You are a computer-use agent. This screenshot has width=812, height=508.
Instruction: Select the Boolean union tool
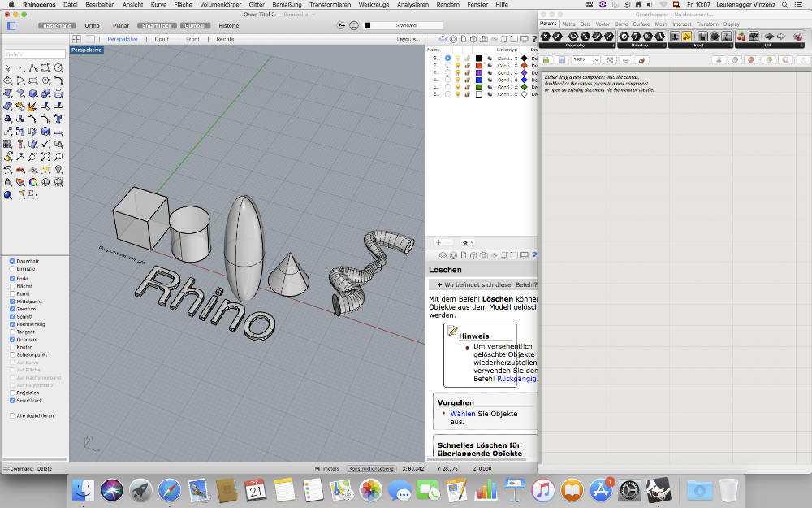point(45,93)
